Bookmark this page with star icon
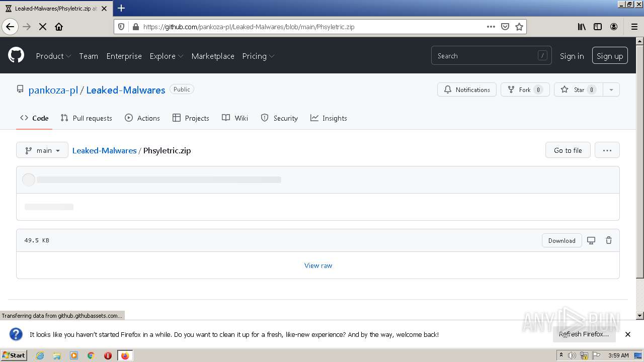The height and width of the screenshot is (362, 644). pyautogui.click(x=519, y=27)
